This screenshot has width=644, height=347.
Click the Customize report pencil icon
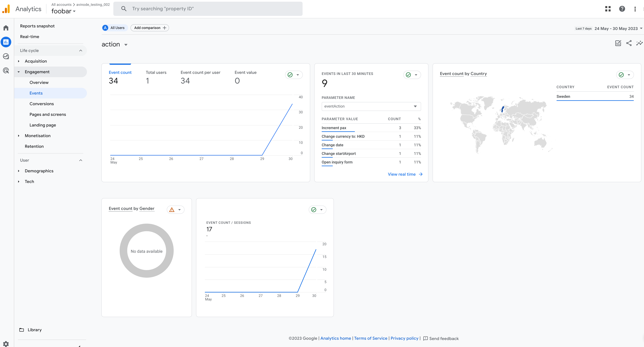[x=618, y=43]
